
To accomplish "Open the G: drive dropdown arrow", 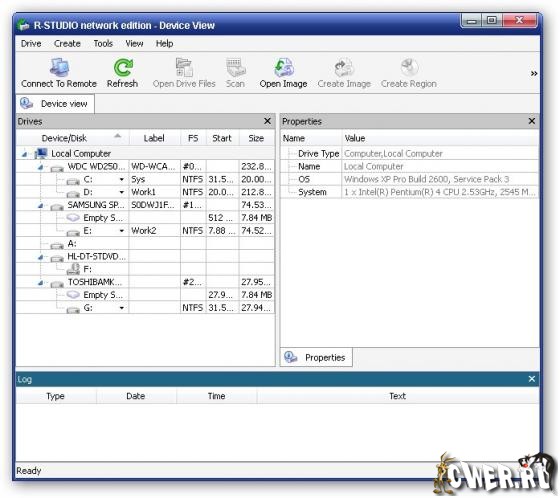I will coord(121,308).
